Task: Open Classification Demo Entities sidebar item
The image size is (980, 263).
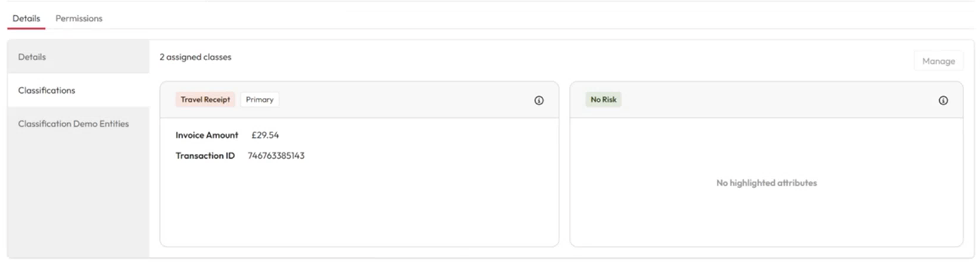Action: coord(73,124)
